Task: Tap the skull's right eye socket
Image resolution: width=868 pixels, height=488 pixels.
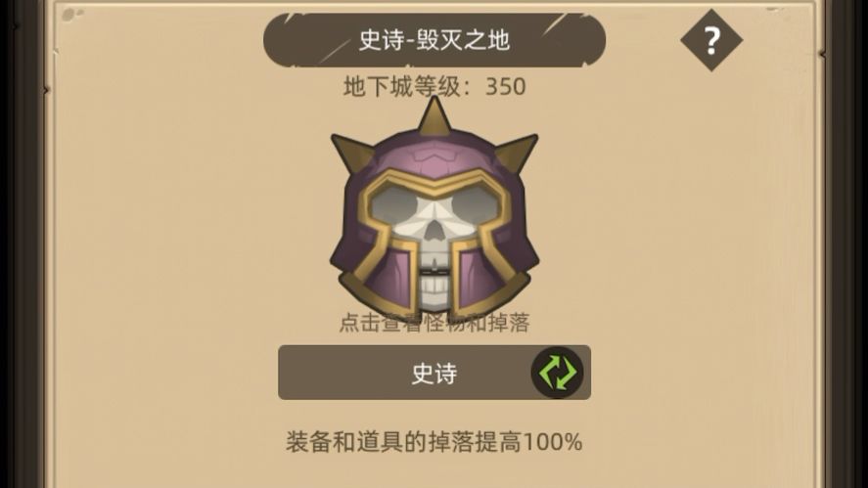Action: click(475, 205)
